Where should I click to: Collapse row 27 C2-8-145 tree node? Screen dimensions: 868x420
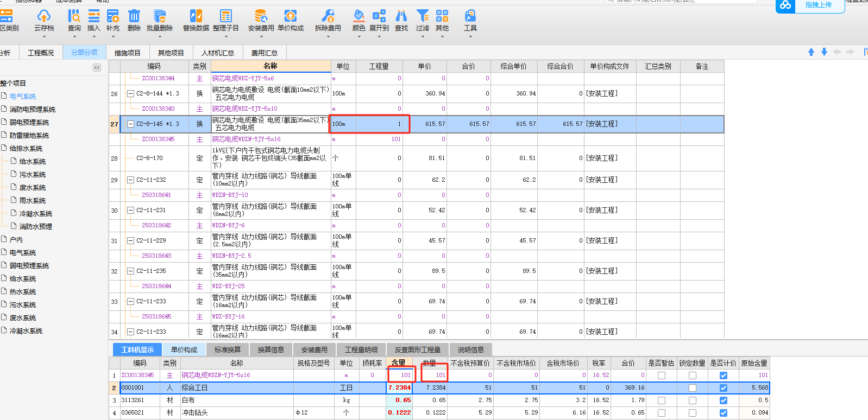[130, 124]
